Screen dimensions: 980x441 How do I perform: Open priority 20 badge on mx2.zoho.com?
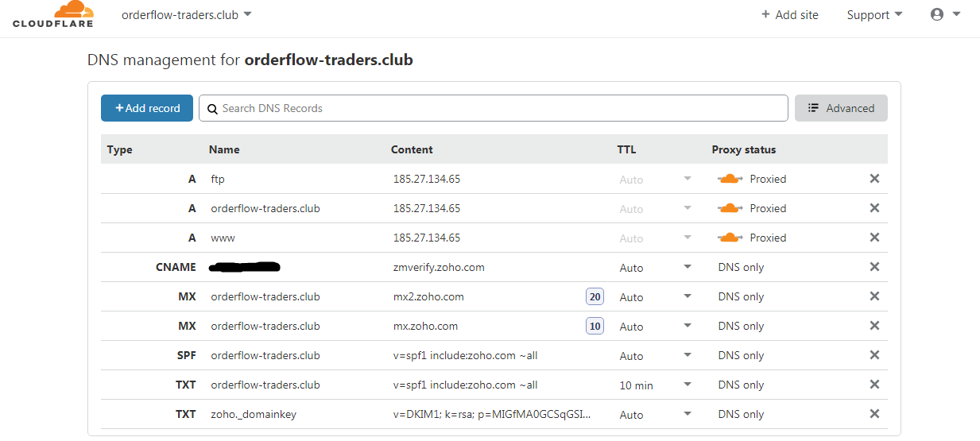coord(595,296)
